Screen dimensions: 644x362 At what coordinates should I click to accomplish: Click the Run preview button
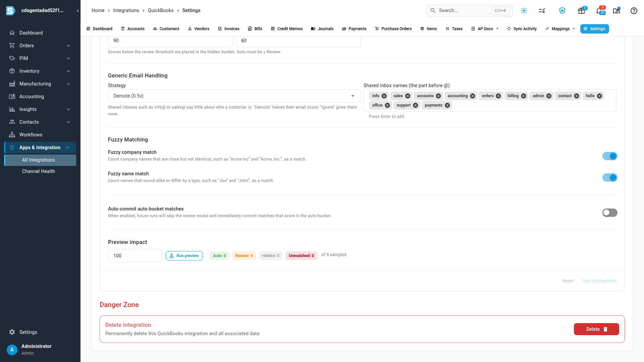coord(184,256)
